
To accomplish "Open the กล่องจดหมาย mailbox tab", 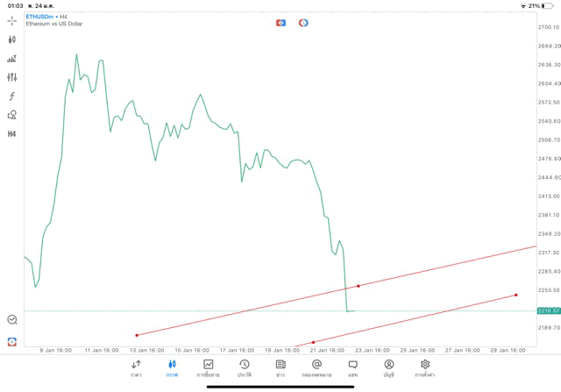I will 316,367.
